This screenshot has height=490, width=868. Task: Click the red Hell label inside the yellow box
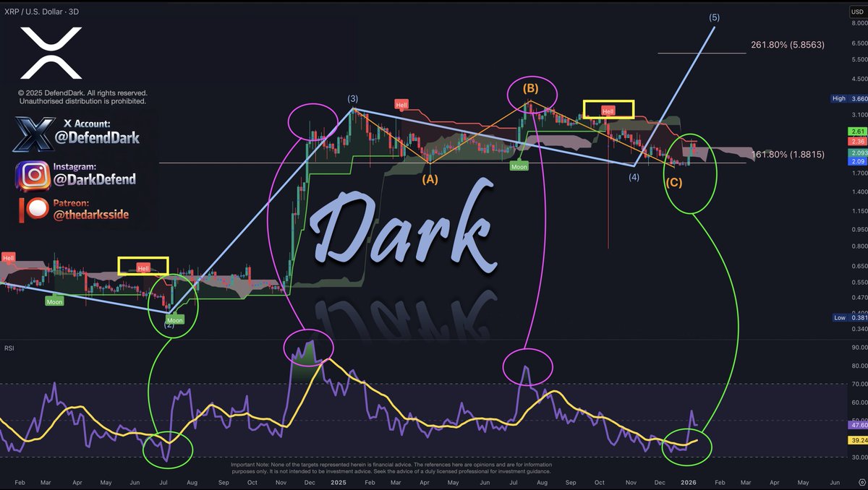[x=608, y=111]
